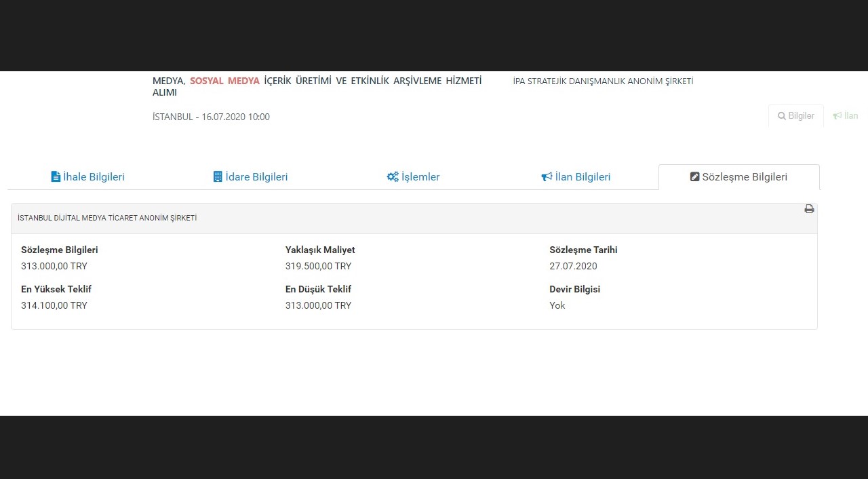The height and width of the screenshot is (479, 868).
Task: Open the İdare Bilgileri tab
Action: point(256,177)
